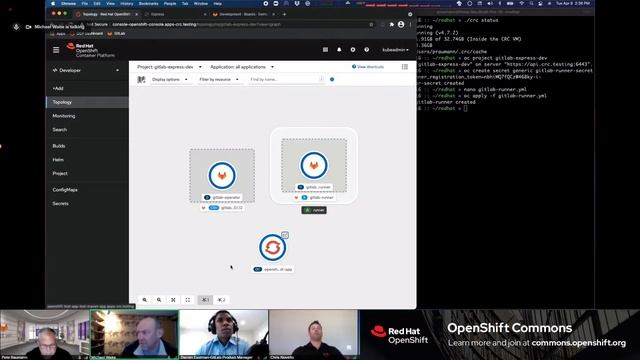Open the kubeadmin user menu

click(395, 50)
